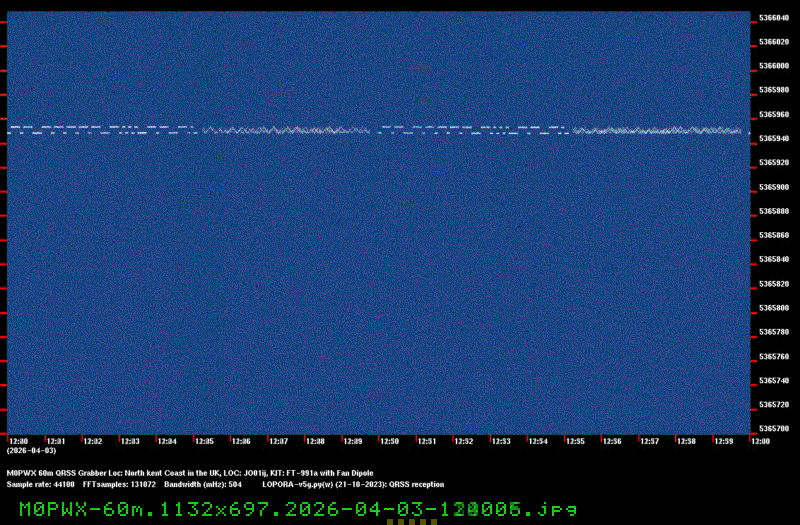Click the 5365940 frequency scale label
The image size is (800, 525).
click(x=774, y=139)
